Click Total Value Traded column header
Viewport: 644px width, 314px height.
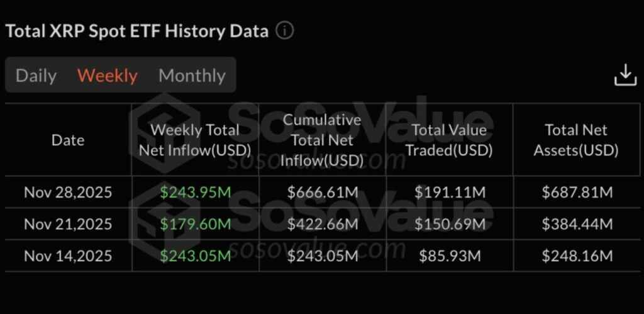[449, 140]
